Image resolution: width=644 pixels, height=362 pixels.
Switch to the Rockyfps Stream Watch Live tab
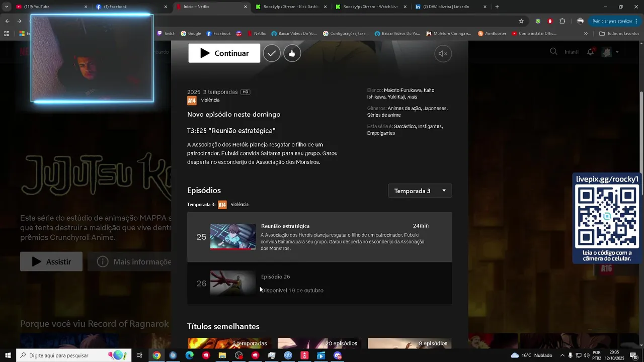click(x=372, y=7)
